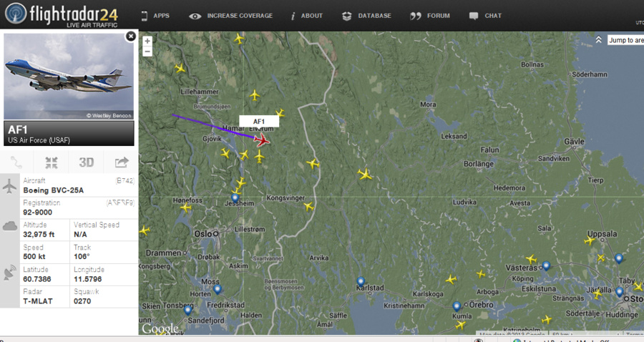
Task: Toggle the collapse arrows icon in panel
Action: [x=52, y=162]
